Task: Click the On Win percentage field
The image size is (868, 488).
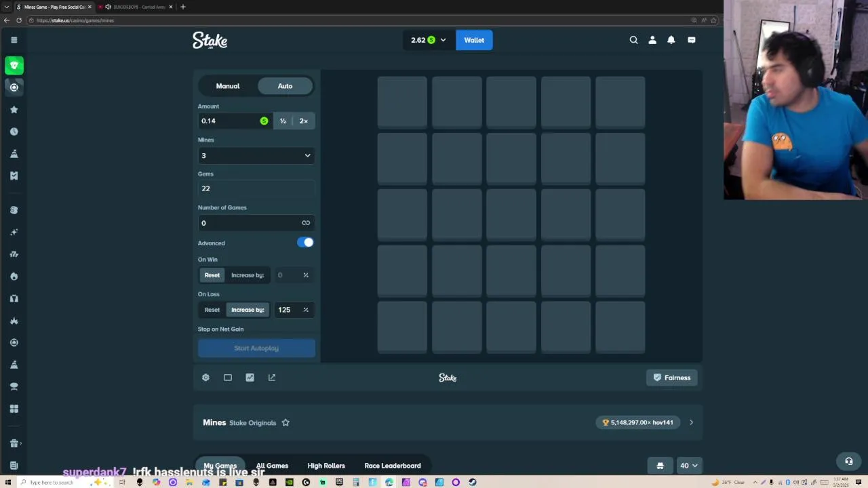Action: pos(293,275)
